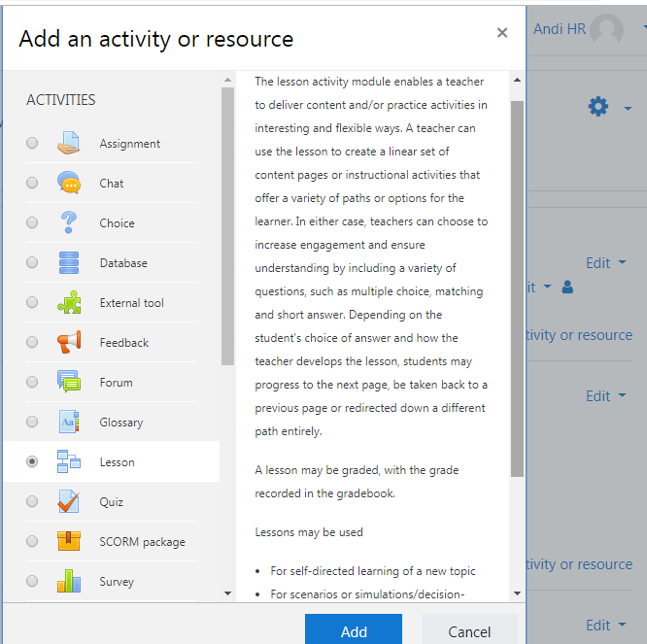Click the Feedback megaphone icon
Viewport: 647px width, 644px height.
[69, 342]
